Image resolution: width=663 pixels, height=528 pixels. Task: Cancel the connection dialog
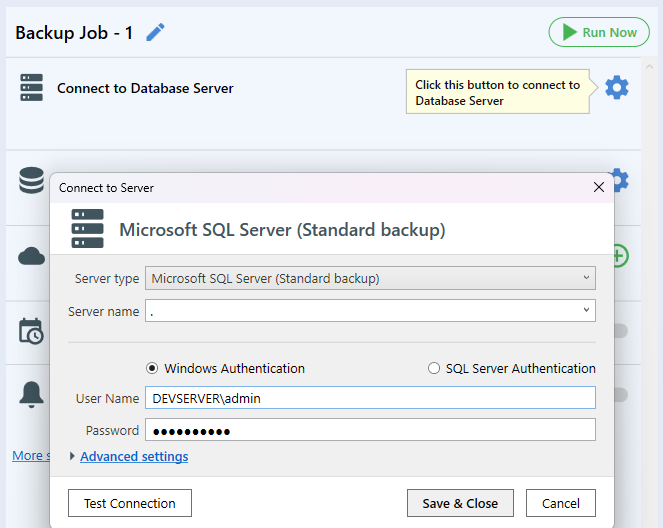tap(561, 503)
